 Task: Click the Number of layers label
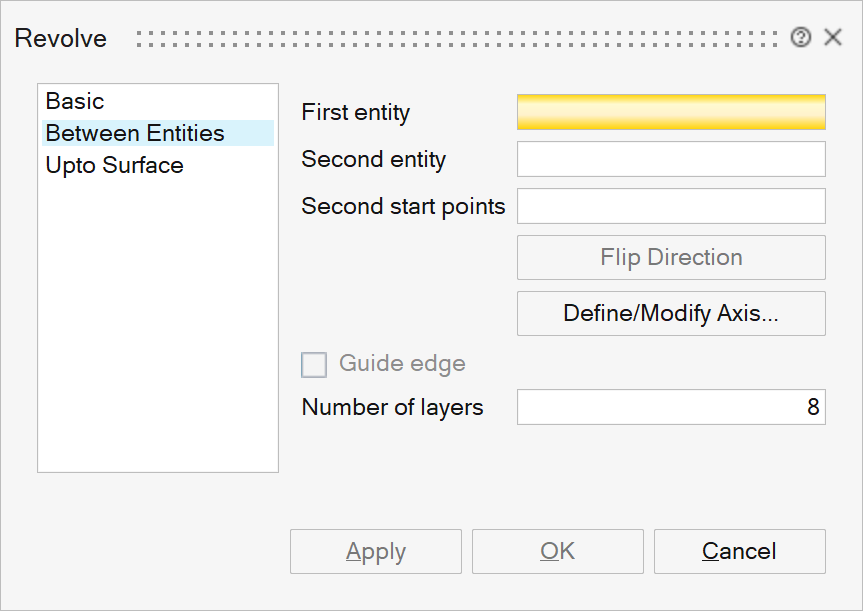point(392,407)
